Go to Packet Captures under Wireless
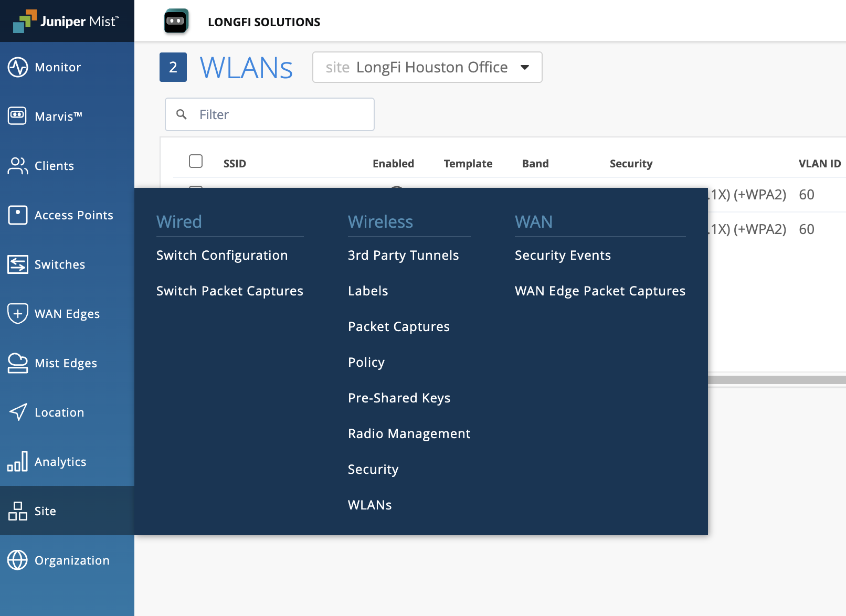 [x=399, y=326]
